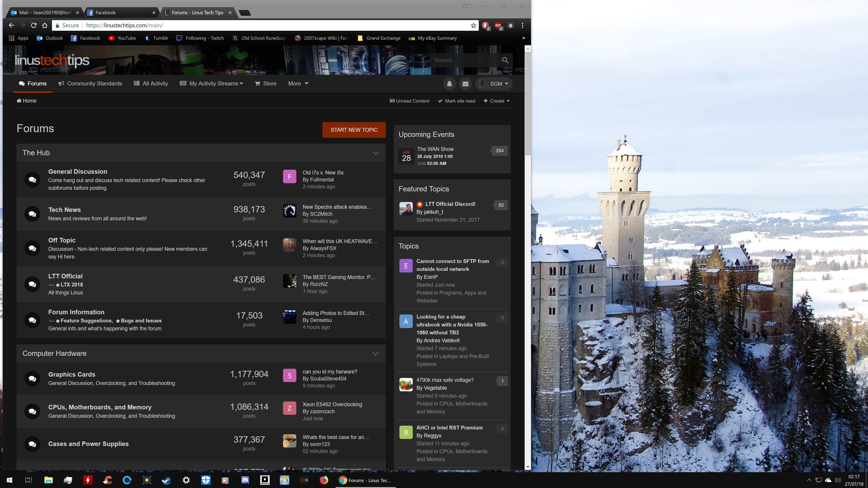Click the Windows Start button
Image resolution: width=868 pixels, height=488 pixels.
coord(9,480)
